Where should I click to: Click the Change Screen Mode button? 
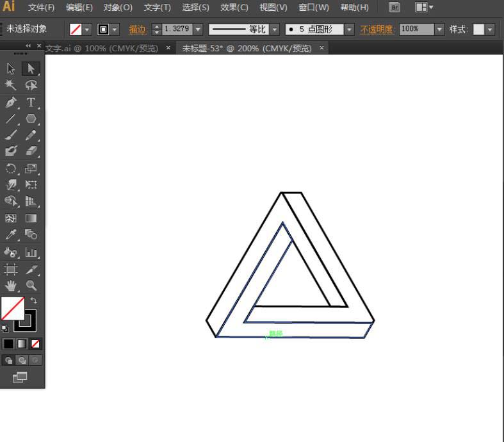[x=20, y=377]
